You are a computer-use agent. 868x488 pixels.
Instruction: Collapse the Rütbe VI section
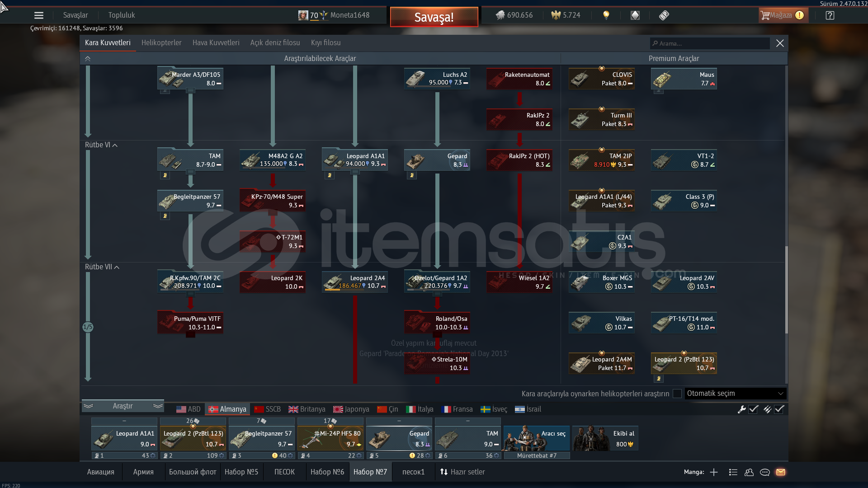pyautogui.click(x=101, y=145)
